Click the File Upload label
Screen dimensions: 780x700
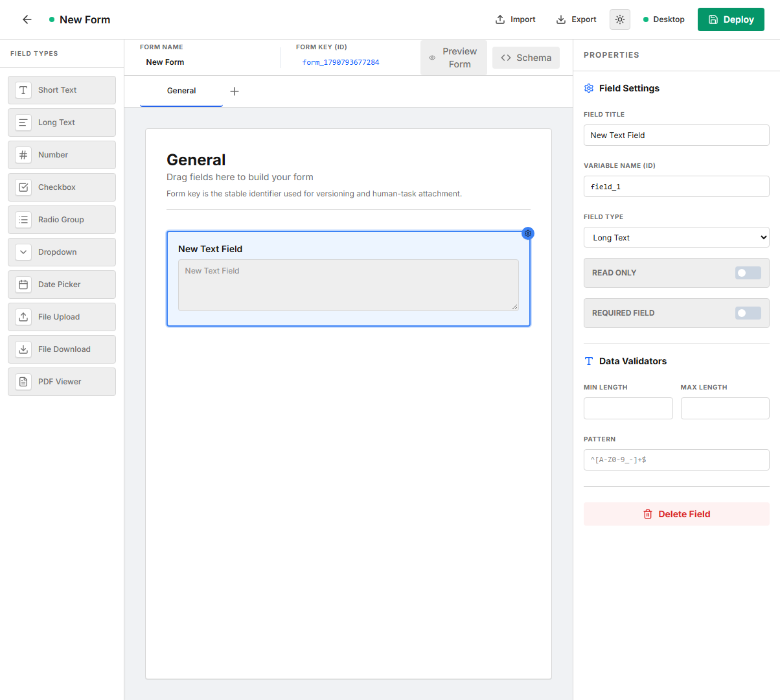59,317
